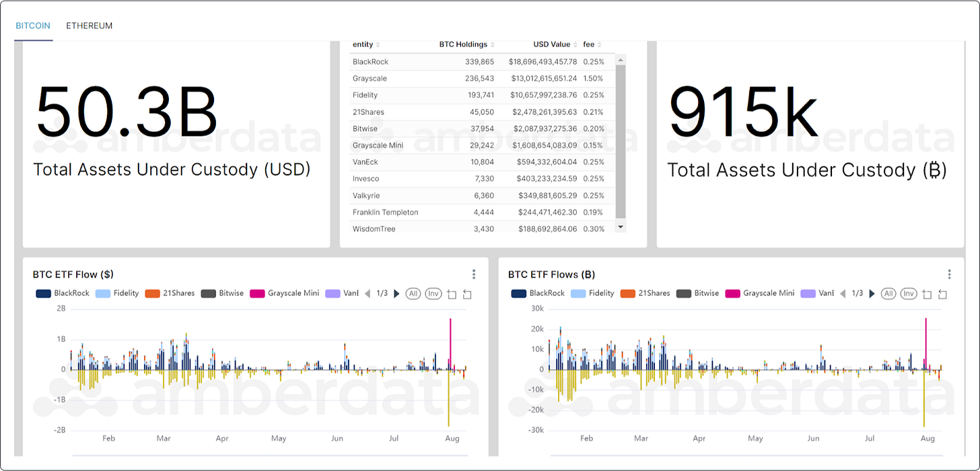The width and height of the screenshot is (980, 471).
Task: Click the BTC ETF Flow ($) chart title
Action: click(x=73, y=275)
